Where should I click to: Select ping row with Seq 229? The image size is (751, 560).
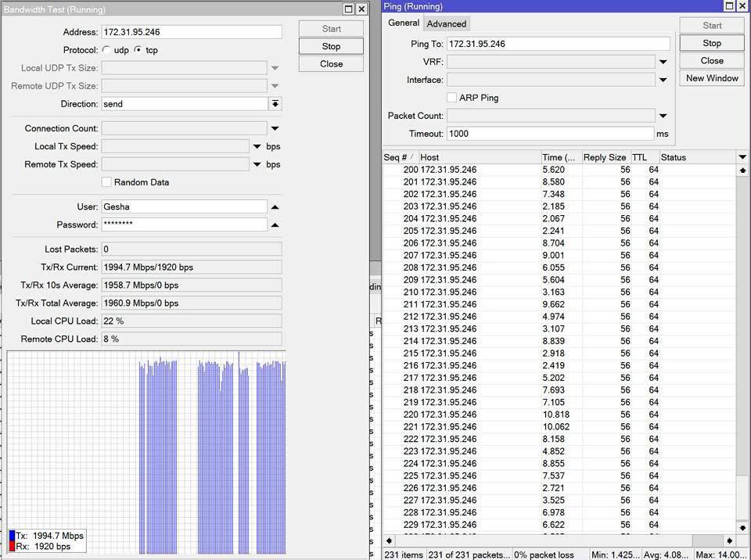click(559, 525)
